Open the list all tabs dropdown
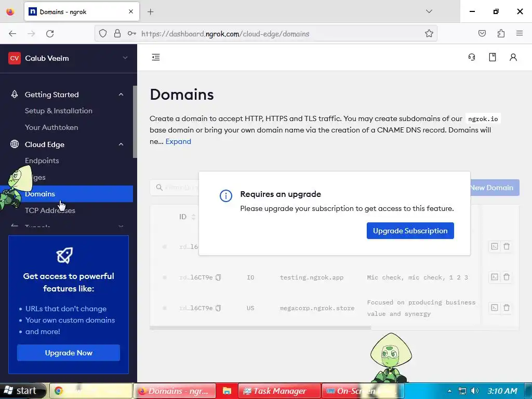532x399 pixels. 429,11
